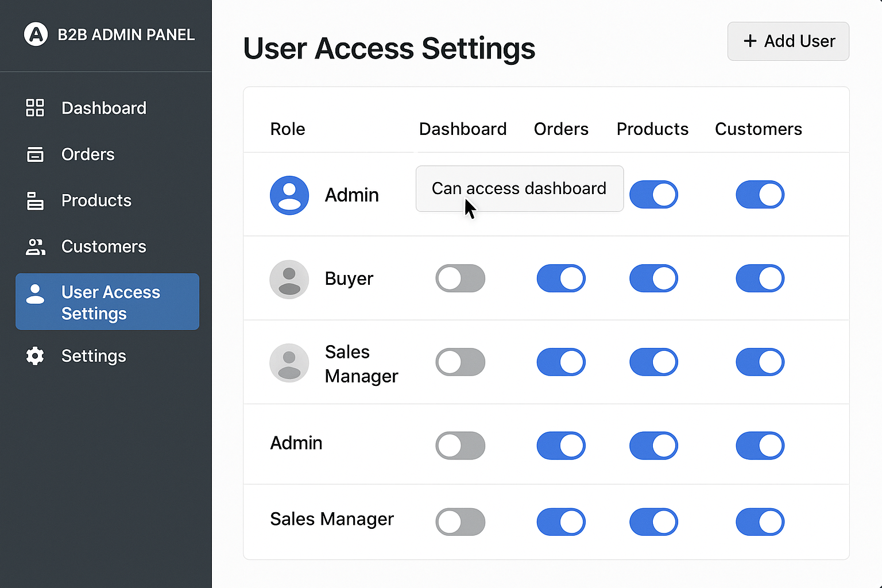Enable Dashboard for Sales Manager with avatar
Screen dimensions: 882x588
(460, 362)
